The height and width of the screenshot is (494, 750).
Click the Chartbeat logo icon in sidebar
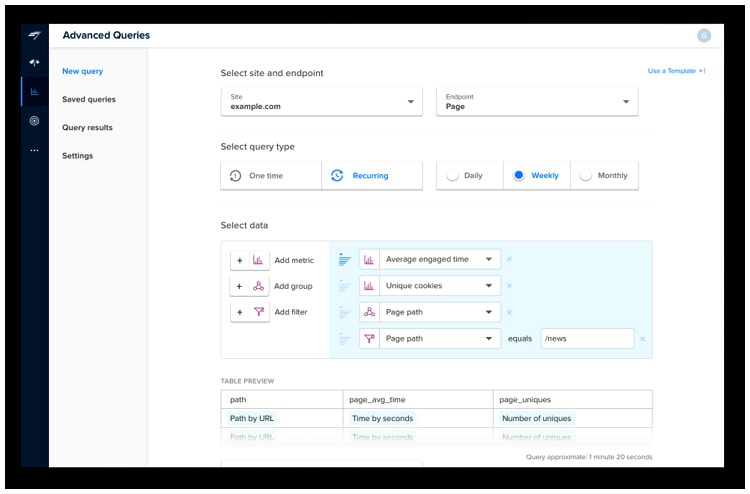pos(34,35)
